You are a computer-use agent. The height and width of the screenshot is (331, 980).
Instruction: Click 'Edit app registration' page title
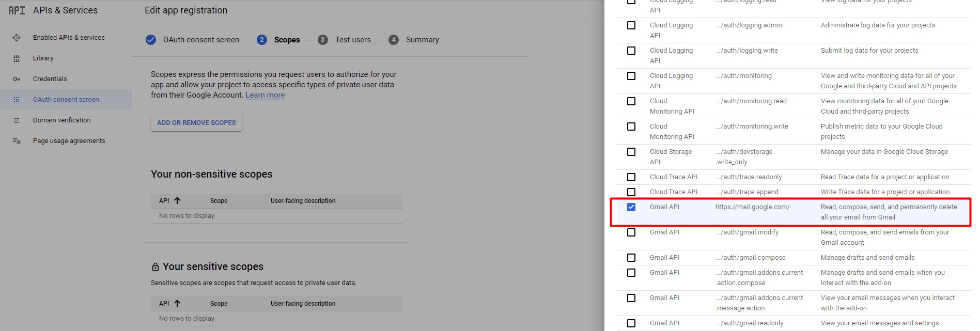click(x=186, y=10)
